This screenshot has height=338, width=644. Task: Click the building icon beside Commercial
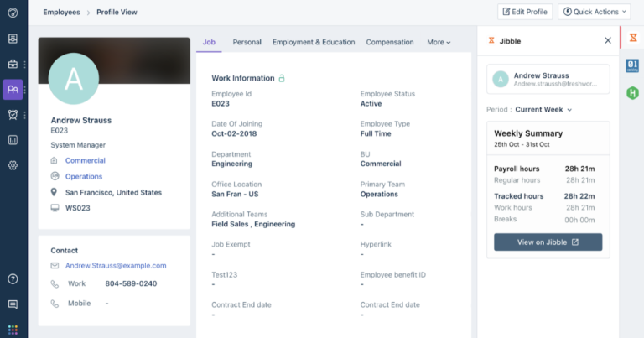tap(54, 160)
